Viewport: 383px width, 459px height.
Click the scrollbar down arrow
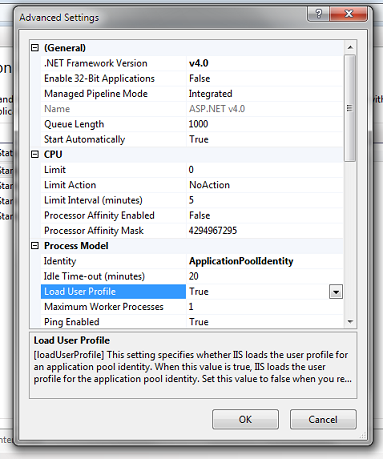point(350,322)
